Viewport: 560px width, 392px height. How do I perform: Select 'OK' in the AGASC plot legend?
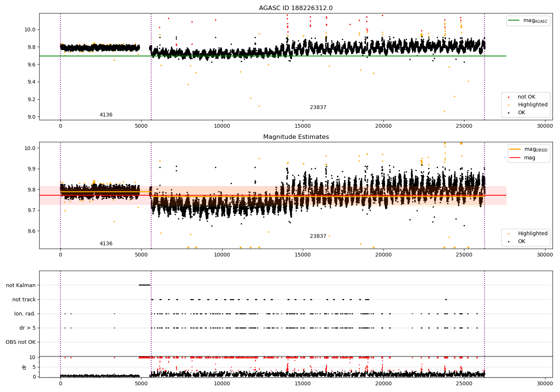521,113
